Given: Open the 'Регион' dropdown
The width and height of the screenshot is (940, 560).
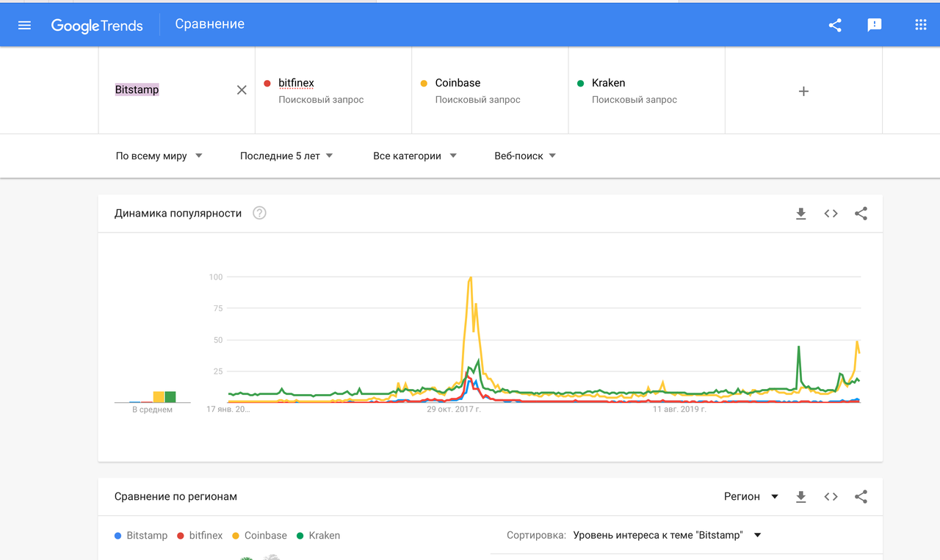Looking at the screenshot, I should coord(751,496).
